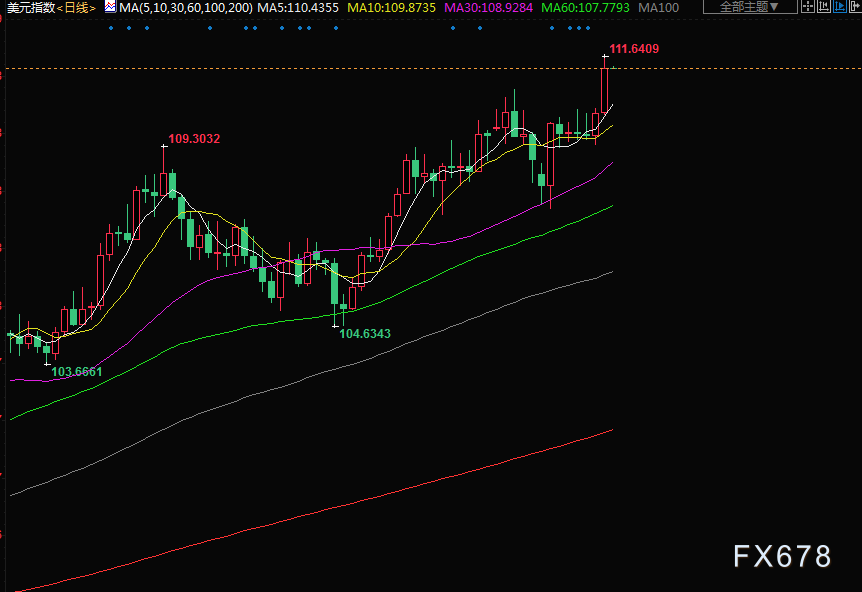Click the window button right of 全部主题

coord(808,7)
